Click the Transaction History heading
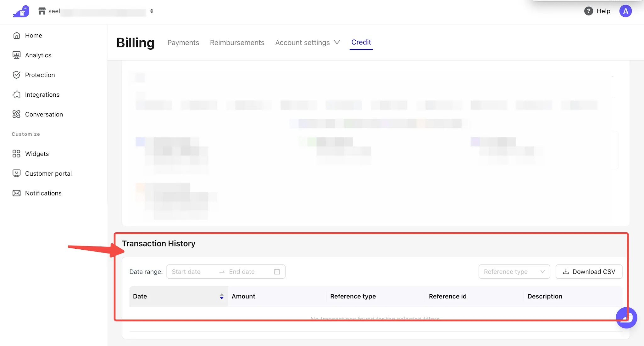This screenshot has width=644, height=346. pyautogui.click(x=158, y=243)
